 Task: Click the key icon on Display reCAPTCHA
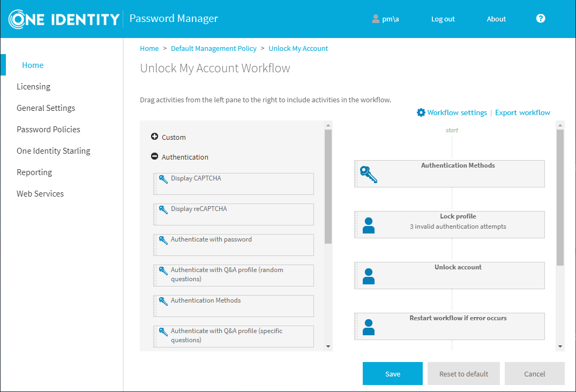163,209
